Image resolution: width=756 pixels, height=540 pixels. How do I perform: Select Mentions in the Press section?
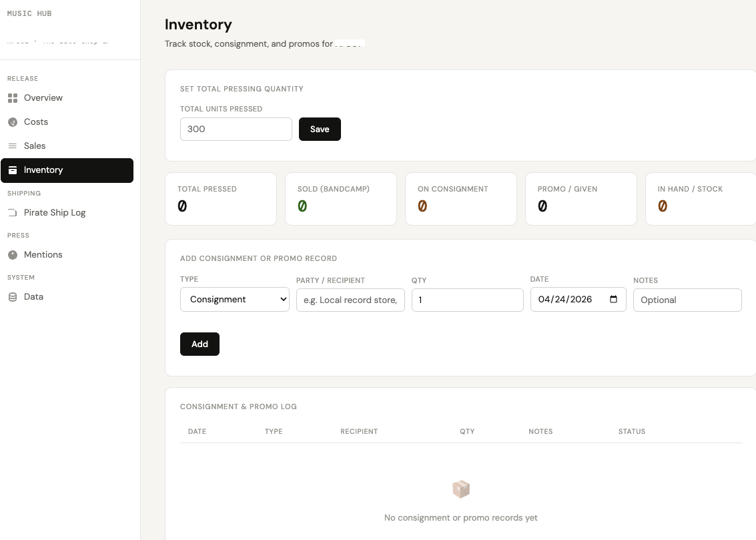[43, 254]
